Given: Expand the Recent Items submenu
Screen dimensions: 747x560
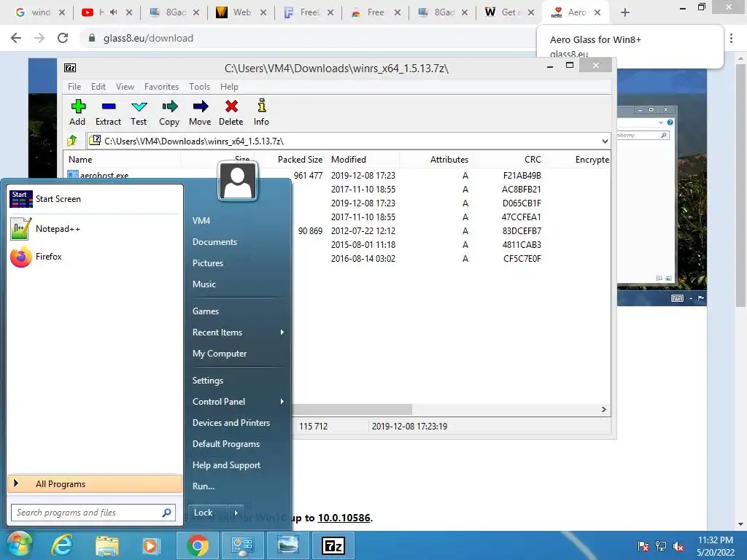Looking at the screenshot, I should (x=282, y=332).
